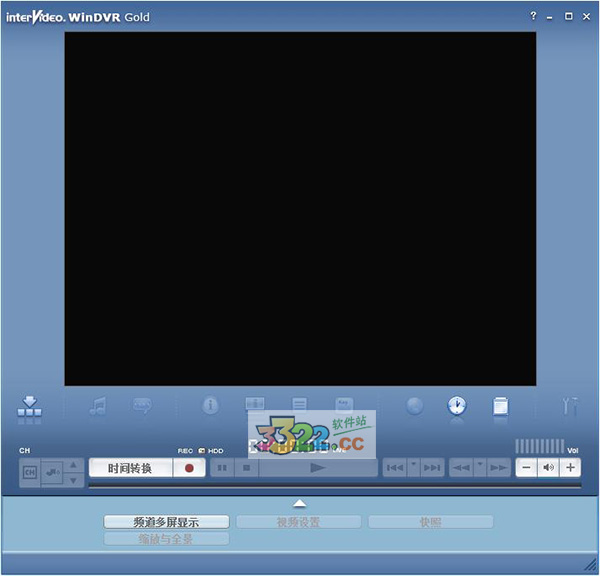The width and height of the screenshot is (600, 576).
Task: Click the 频道多屏显示 button
Action: click(166, 522)
